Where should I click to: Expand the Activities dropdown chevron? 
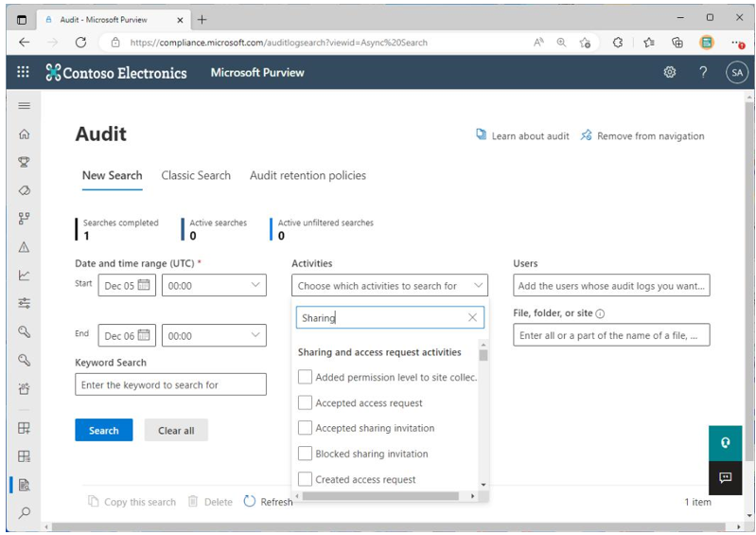pyautogui.click(x=478, y=285)
